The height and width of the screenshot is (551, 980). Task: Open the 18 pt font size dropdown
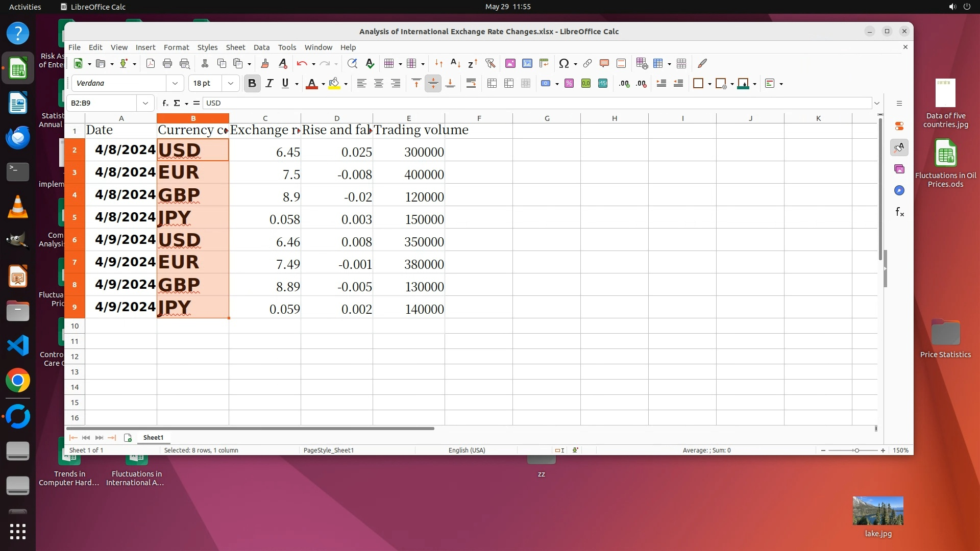pyautogui.click(x=231, y=83)
